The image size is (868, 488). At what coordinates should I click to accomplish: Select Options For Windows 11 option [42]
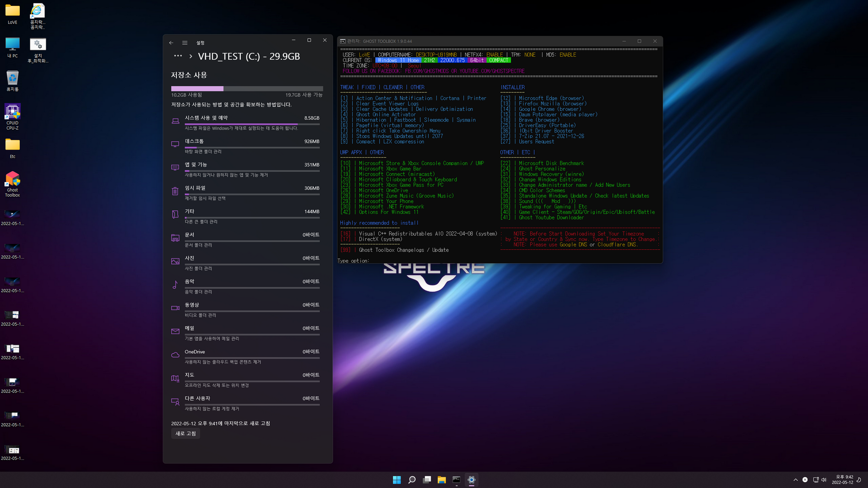(379, 212)
